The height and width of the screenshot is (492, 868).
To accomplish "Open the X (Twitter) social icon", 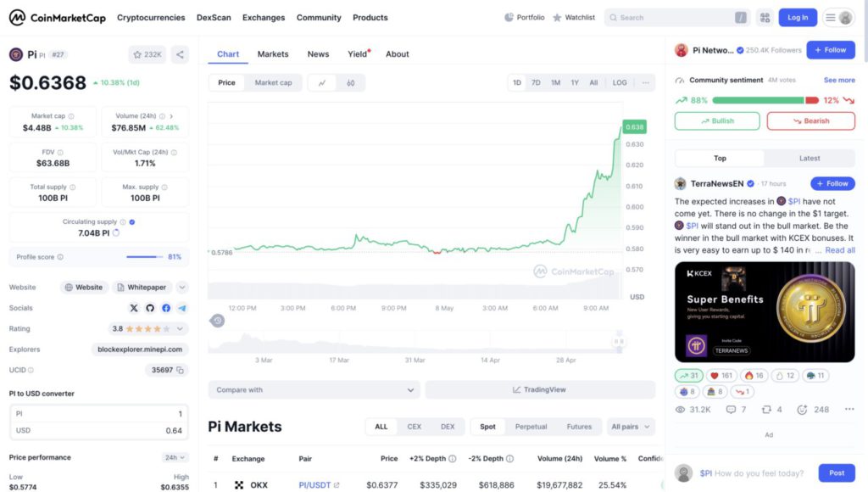I will click(134, 308).
